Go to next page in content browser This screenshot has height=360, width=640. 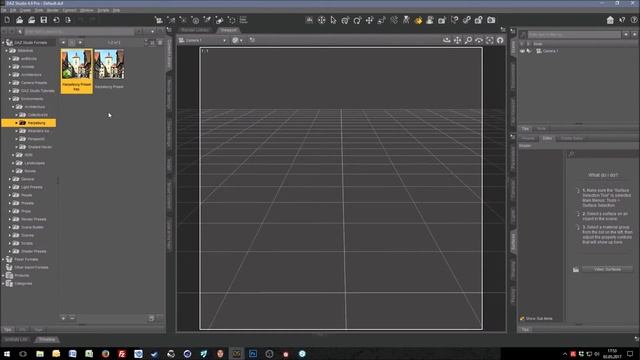tap(80, 42)
